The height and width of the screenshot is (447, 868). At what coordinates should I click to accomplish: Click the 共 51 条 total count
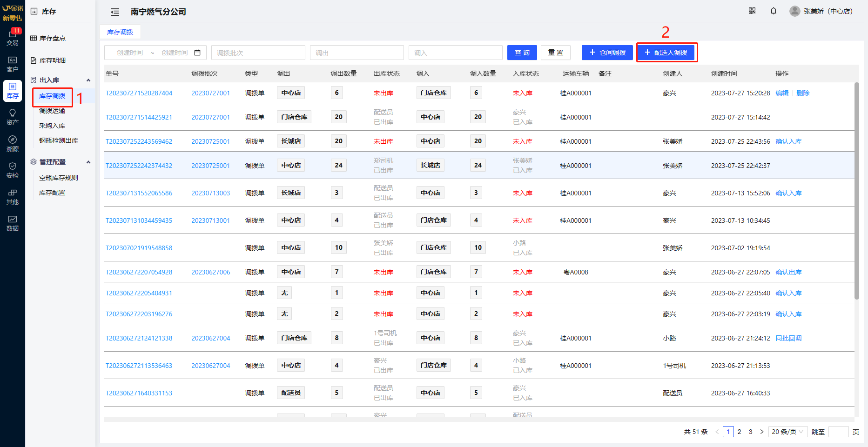(x=695, y=432)
